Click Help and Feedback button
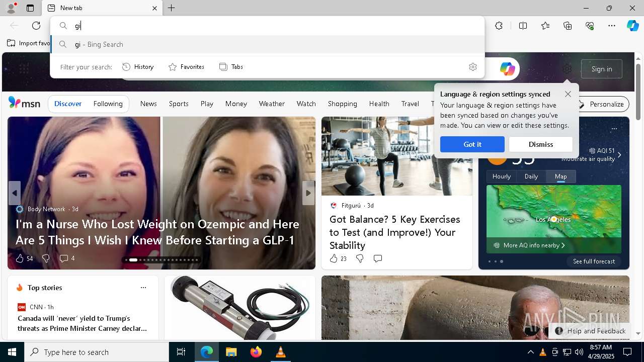Screen dimensions: 644x362 click(591, 331)
